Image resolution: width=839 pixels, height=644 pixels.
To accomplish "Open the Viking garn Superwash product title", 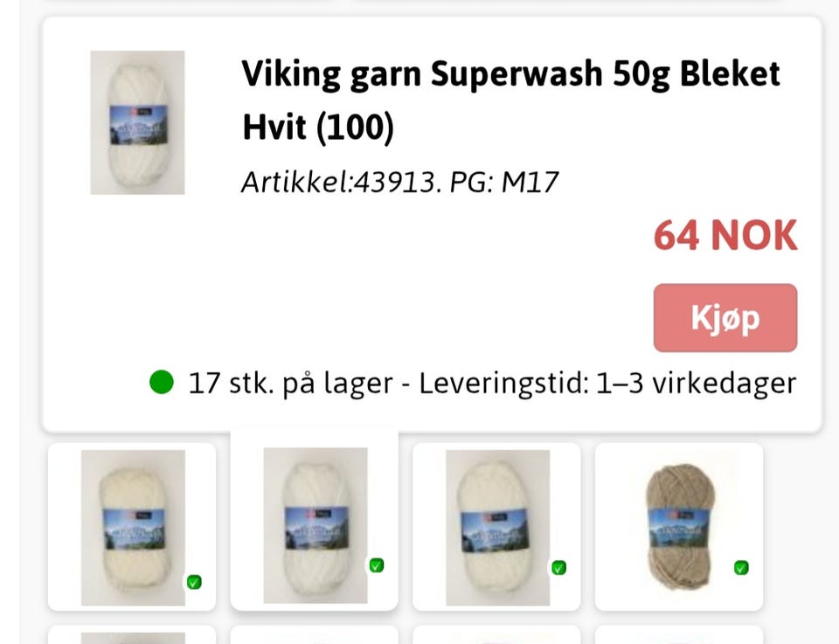I will tap(510, 100).
